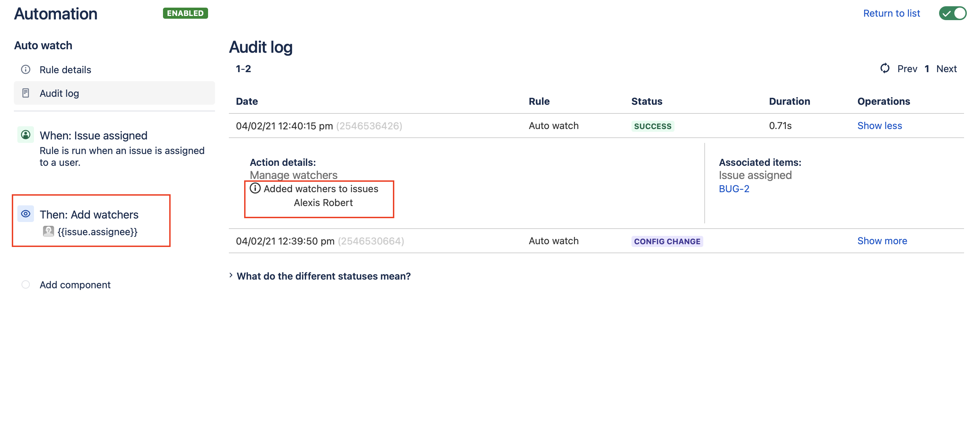Open the BUG-2 issue link

pos(733,189)
